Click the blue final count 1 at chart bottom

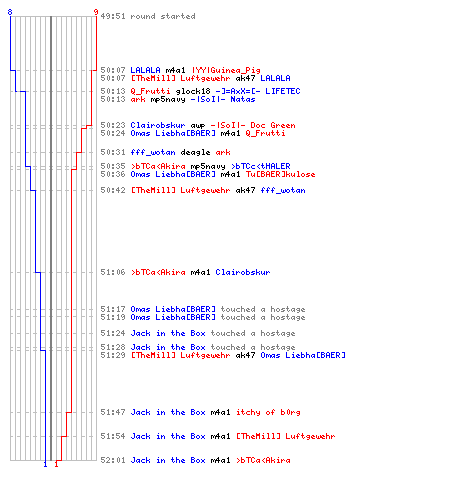tap(45, 464)
